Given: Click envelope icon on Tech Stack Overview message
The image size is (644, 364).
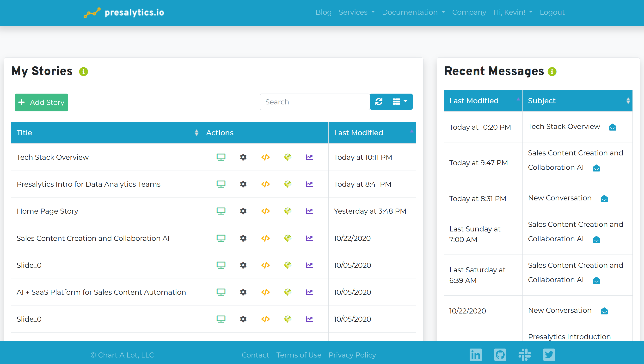Looking at the screenshot, I should 613,127.
